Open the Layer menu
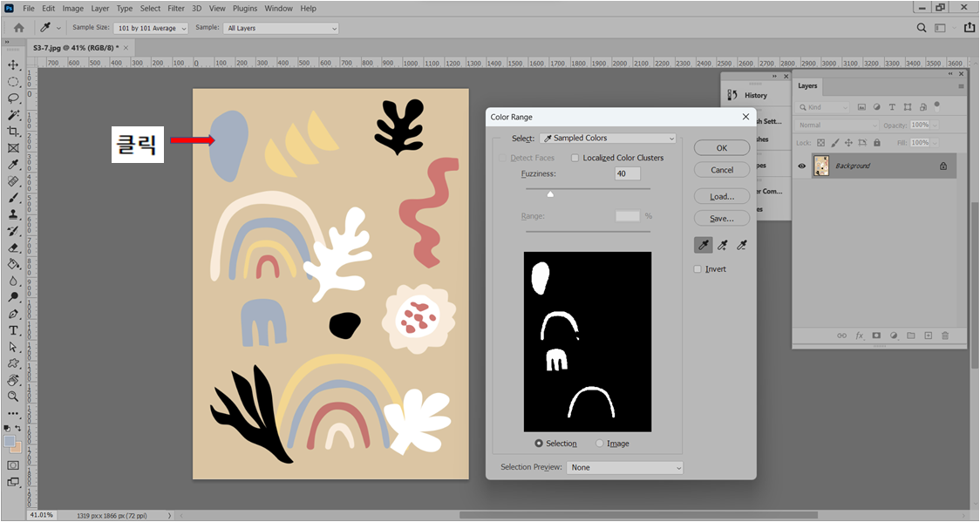 coord(100,8)
